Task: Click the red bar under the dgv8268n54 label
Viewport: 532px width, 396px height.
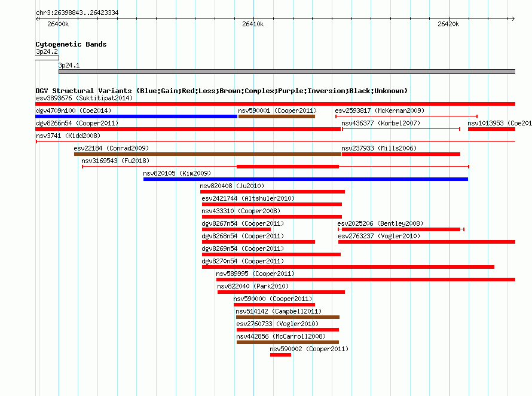Action: 259,242
